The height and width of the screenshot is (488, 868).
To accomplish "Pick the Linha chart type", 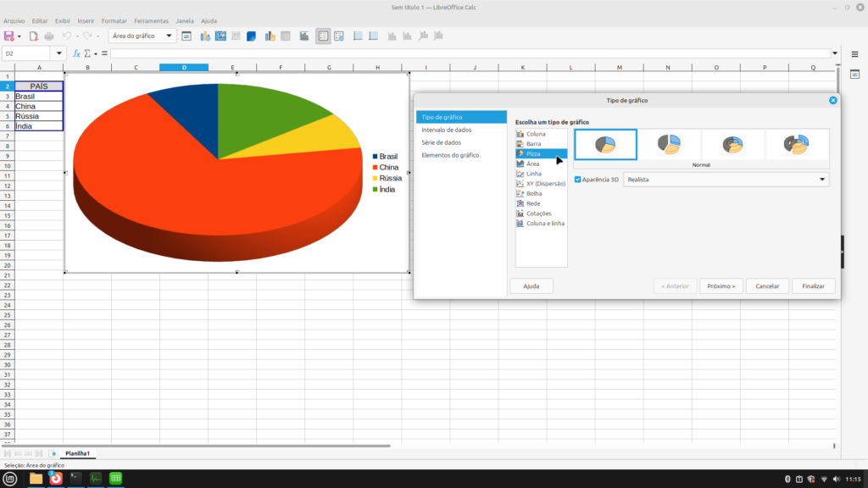I will [x=533, y=174].
